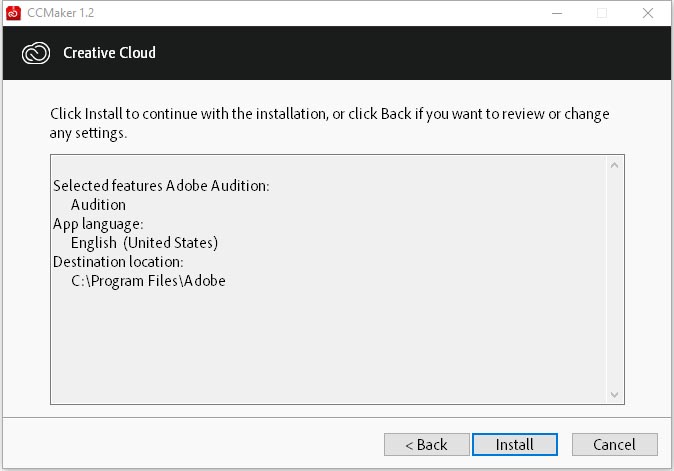
Task: Close the CCMaker window
Action: pos(648,13)
